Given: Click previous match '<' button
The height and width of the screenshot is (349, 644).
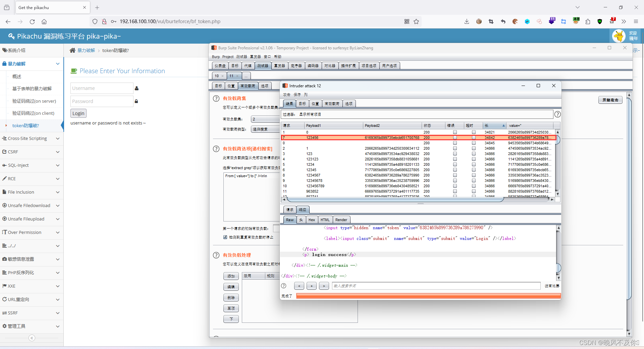Looking at the screenshot, I should point(299,286).
